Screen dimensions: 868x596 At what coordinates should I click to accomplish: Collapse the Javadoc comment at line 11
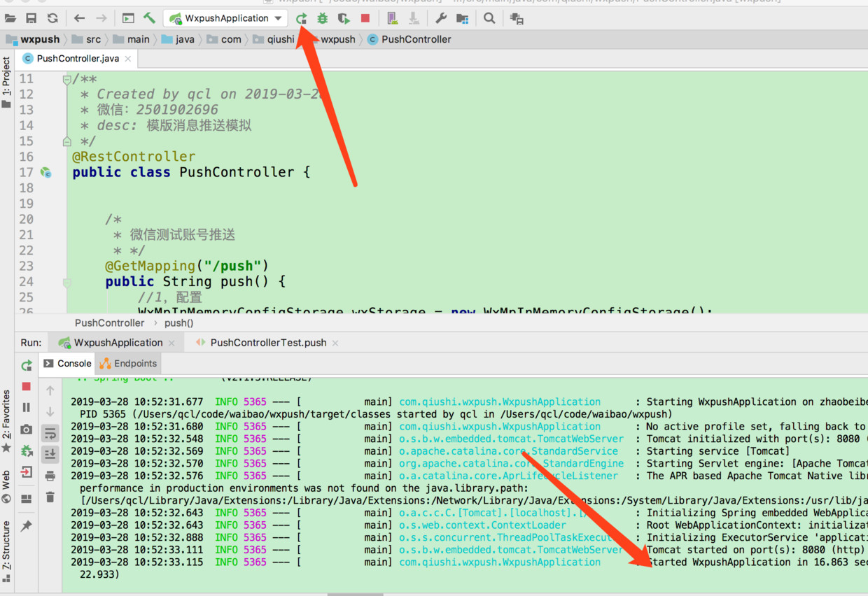point(67,79)
